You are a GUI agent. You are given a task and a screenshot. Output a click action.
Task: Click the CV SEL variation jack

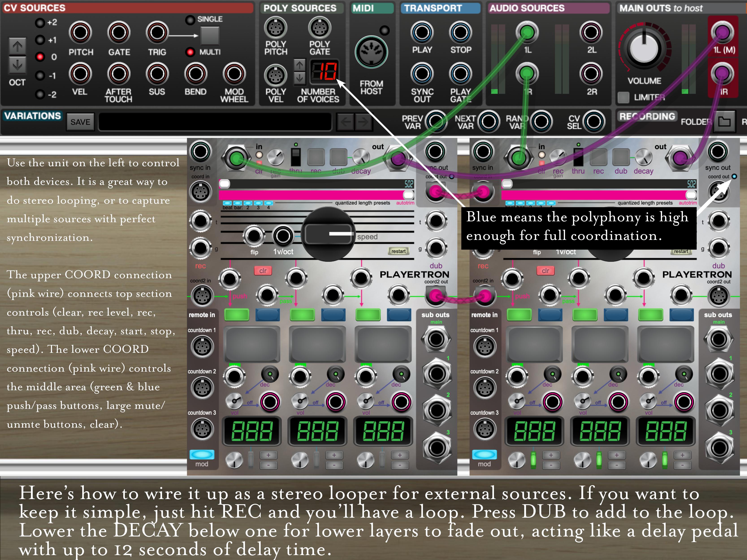click(x=594, y=121)
